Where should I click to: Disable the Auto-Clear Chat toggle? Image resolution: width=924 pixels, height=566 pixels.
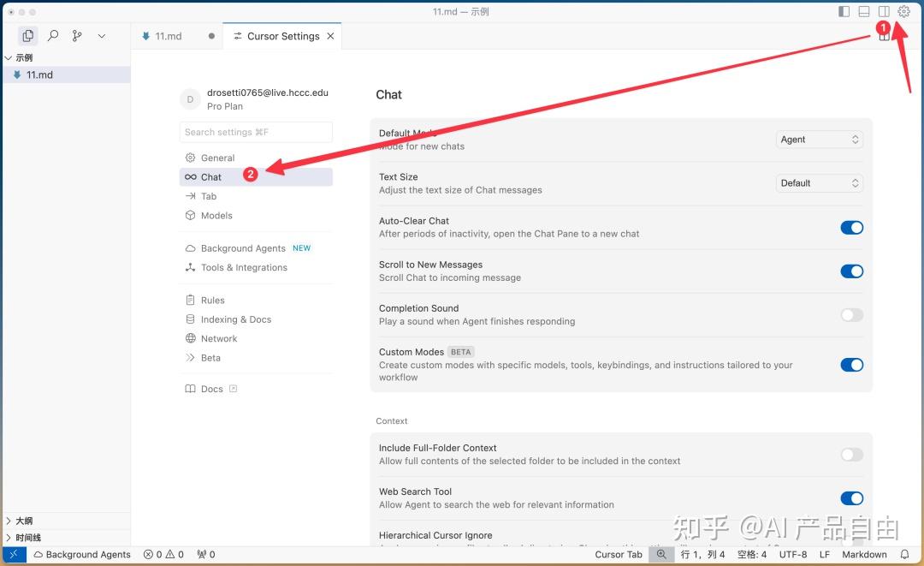(x=851, y=228)
